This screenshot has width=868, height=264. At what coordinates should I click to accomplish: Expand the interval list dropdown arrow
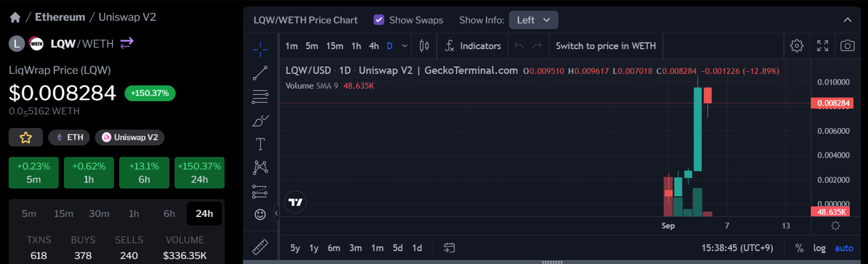tap(404, 46)
